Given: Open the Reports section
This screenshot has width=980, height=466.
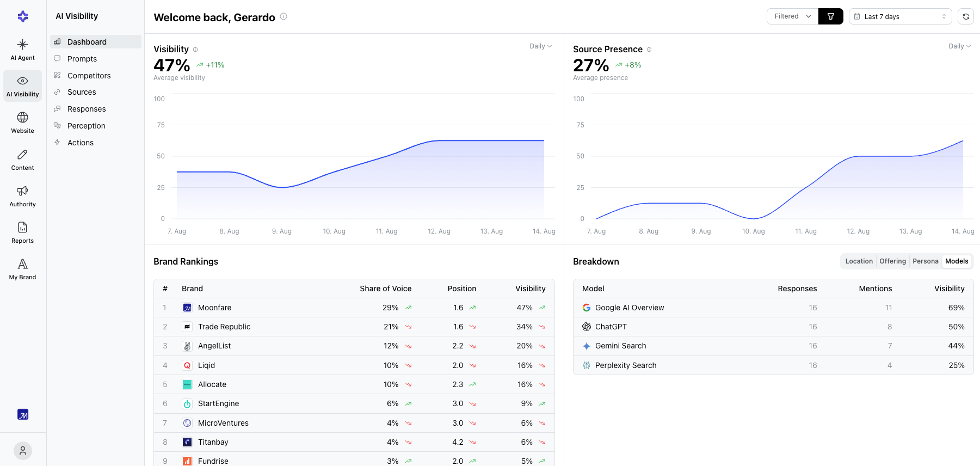Looking at the screenshot, I should [22, 232].
